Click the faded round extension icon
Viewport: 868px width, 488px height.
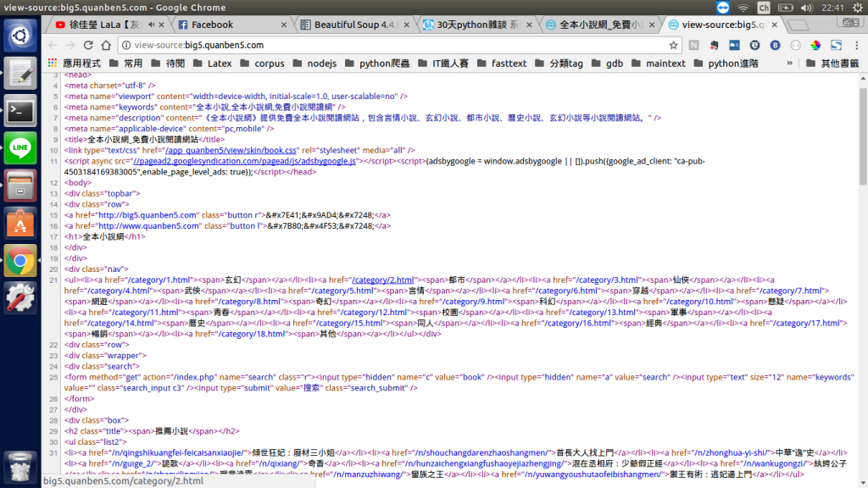click(x=795, y=45)
